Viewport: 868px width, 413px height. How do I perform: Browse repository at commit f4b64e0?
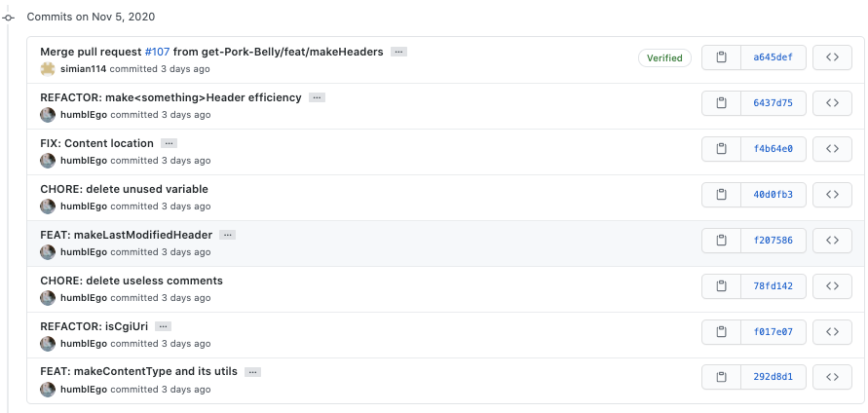(832, 149)
